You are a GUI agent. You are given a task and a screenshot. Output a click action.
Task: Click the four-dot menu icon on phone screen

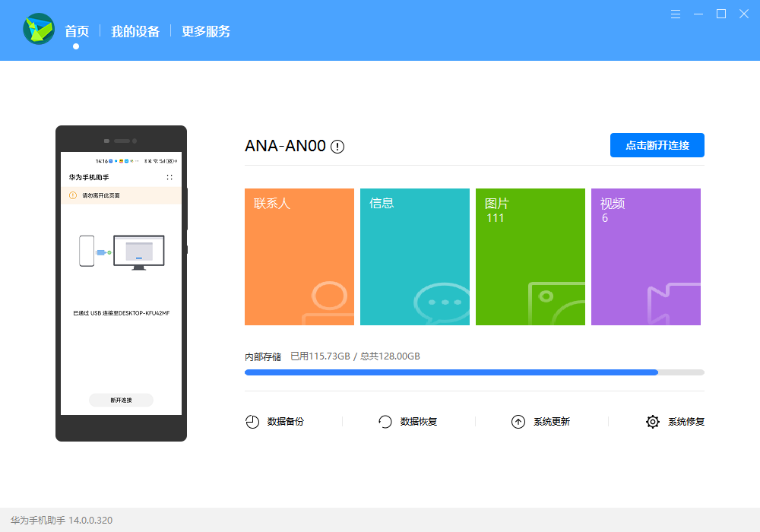(169, 177)
